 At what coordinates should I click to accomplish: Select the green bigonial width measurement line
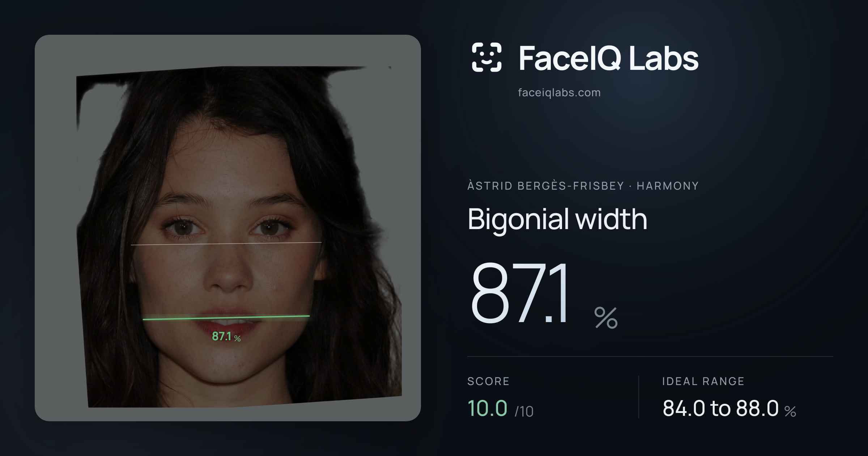click(x=226, y=318)
